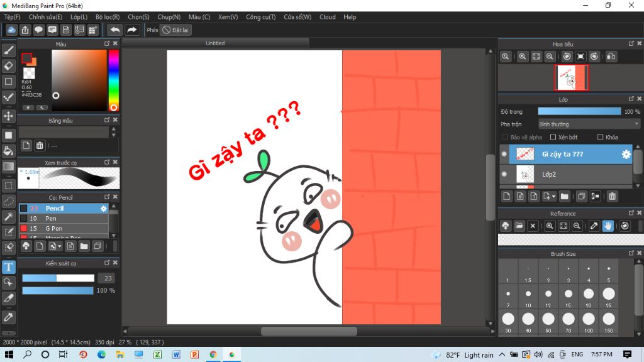644x362 pixels.
Task: Click the Redo arrow in toolbar
Action: point(131,30)
